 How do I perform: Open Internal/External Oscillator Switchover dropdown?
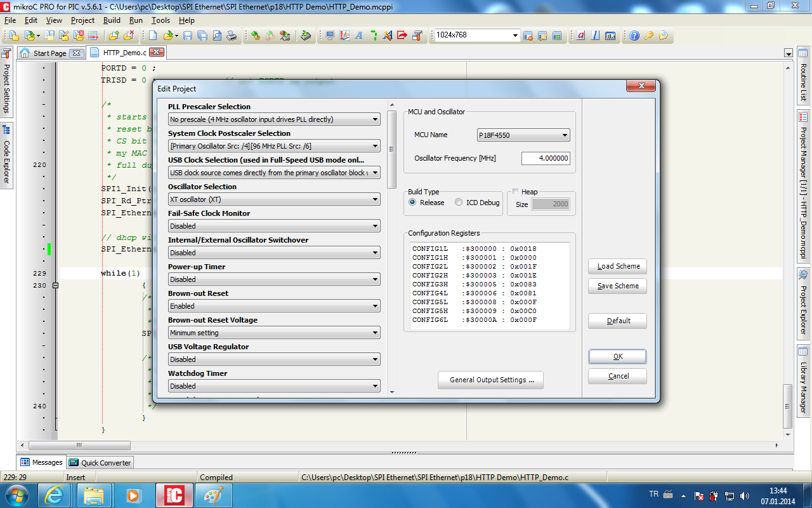274,253
